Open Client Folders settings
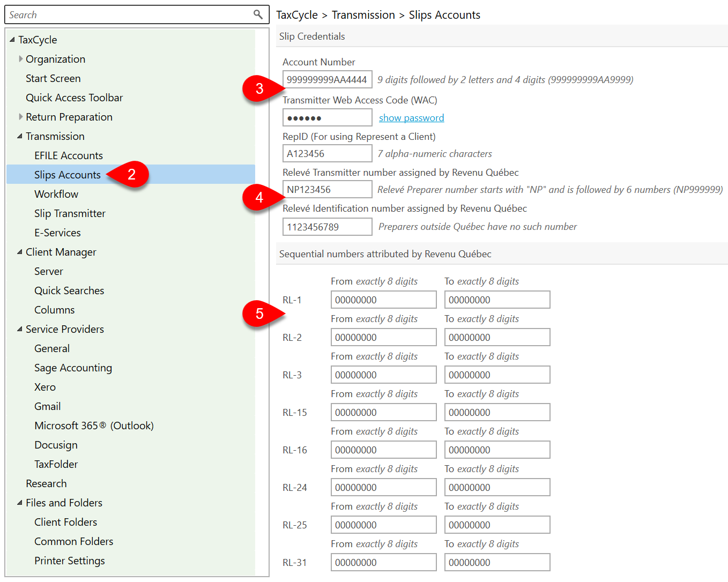This screenshot has width=728, height=582. [x=66, y=522]
